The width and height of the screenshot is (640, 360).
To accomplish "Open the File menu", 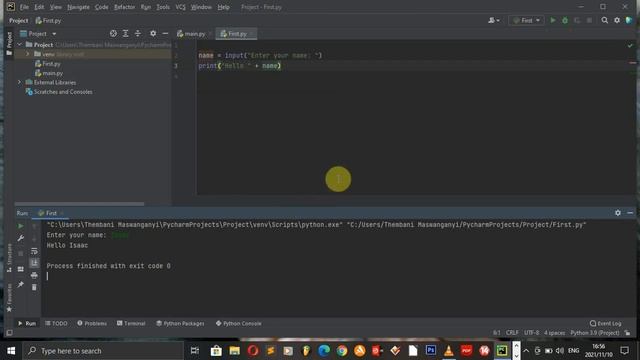I will (x=24, y=7).
